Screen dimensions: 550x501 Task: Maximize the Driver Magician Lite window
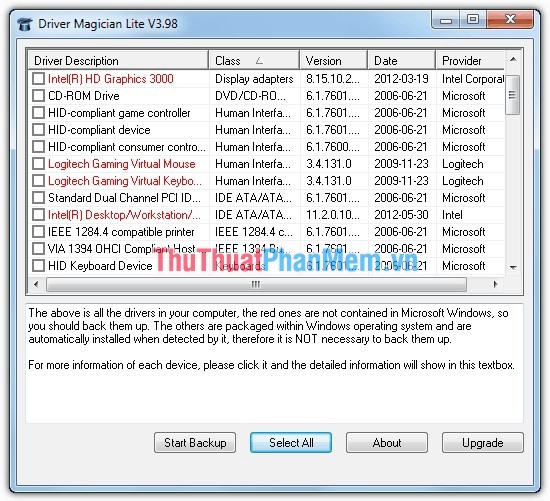[x=473, y=19]
